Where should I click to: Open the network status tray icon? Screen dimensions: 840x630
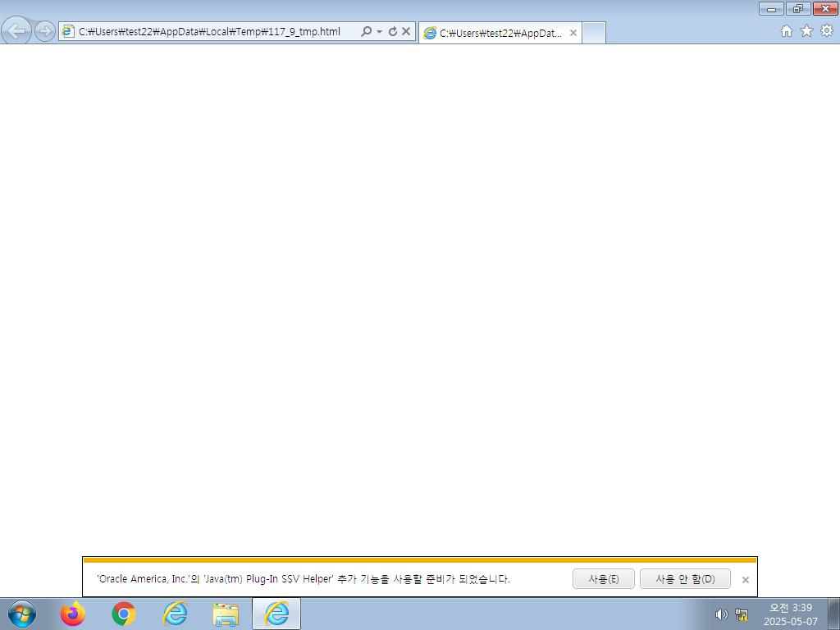[x=742, y=614]
